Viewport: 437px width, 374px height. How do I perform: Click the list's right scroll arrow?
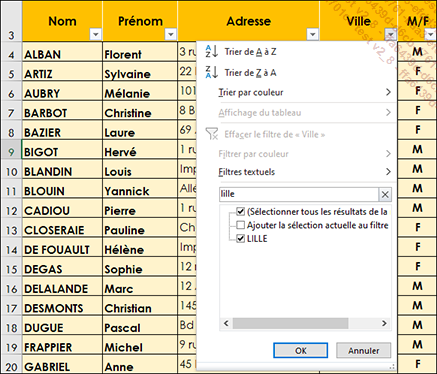point(384,323)
